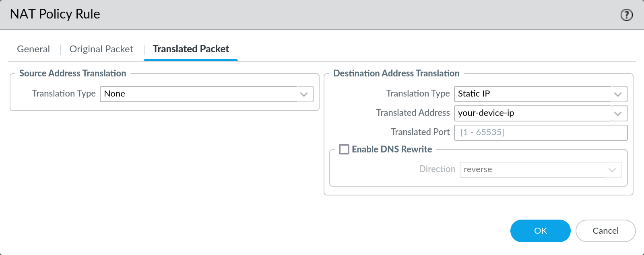Click the Source Address Translation heading
644x255 pixels.
[73, 73]
